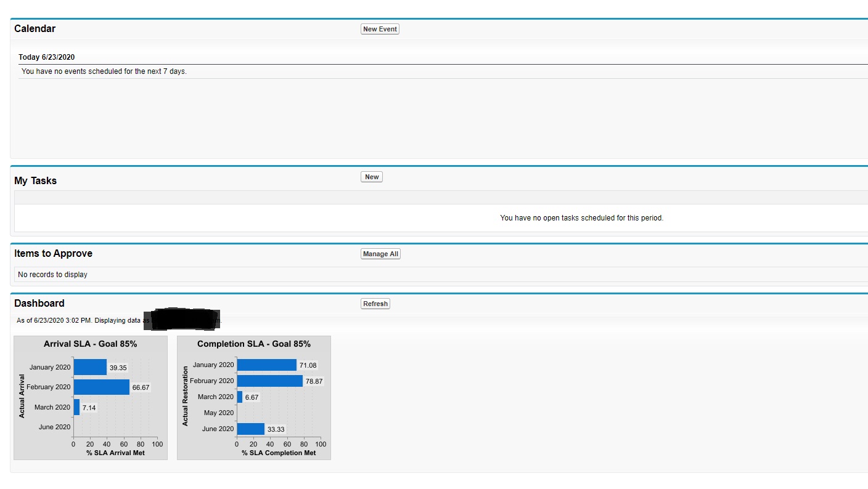The image size is (868, 489).
Task: Click the 'Calendar' section heading
Action: point(35,29)
